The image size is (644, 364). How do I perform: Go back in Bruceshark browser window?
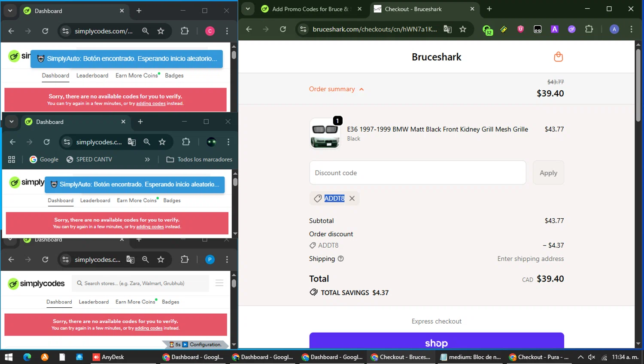[x=249, y=29]
